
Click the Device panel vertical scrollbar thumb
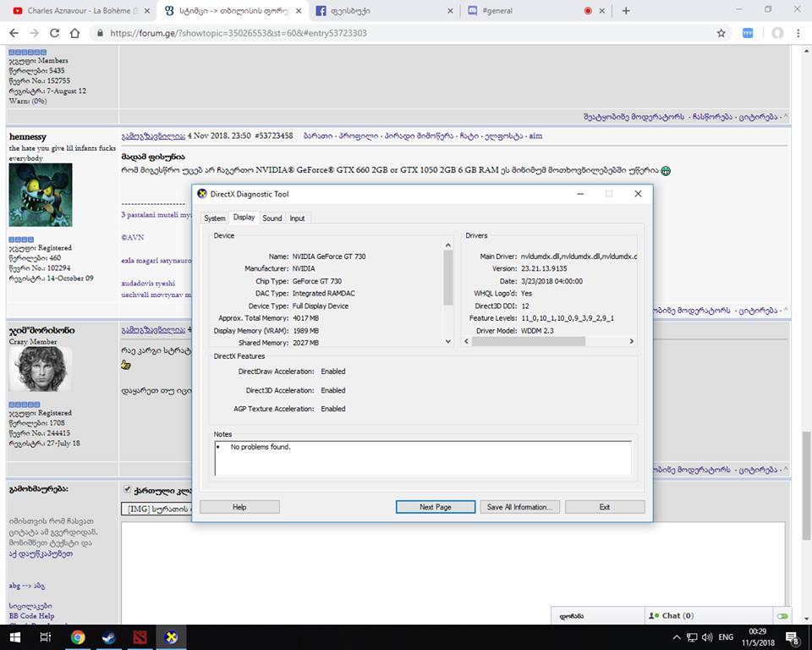coord(448,278)
